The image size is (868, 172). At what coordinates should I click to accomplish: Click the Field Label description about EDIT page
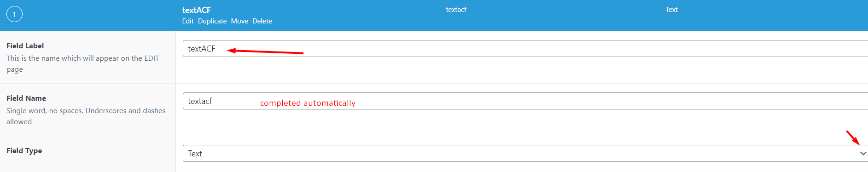(83, 64)
